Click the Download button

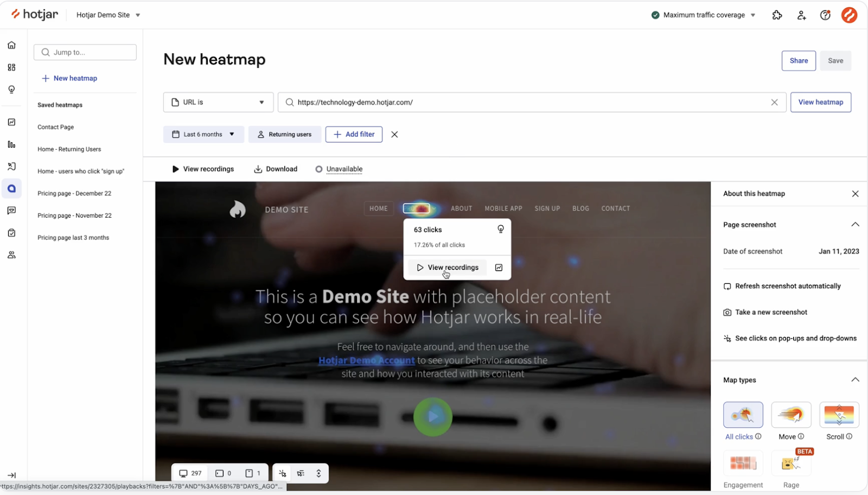(x=276, y=169)
